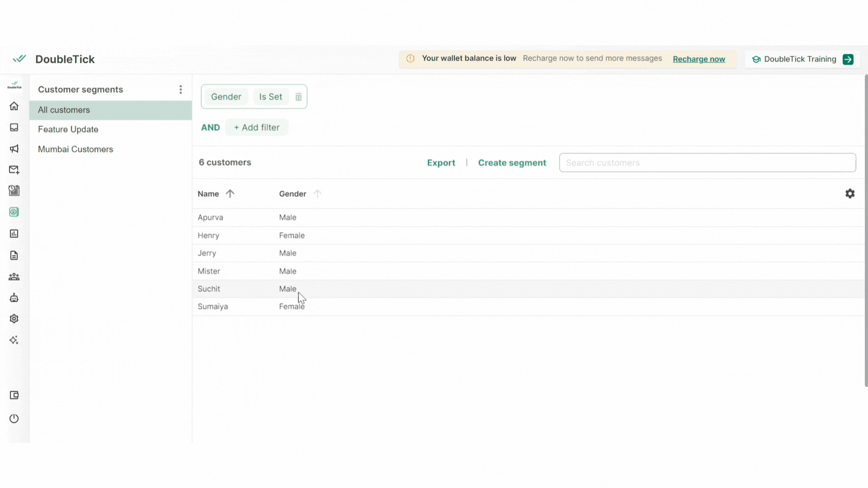Open the Gender field dropdown in filter

point(226,97)
